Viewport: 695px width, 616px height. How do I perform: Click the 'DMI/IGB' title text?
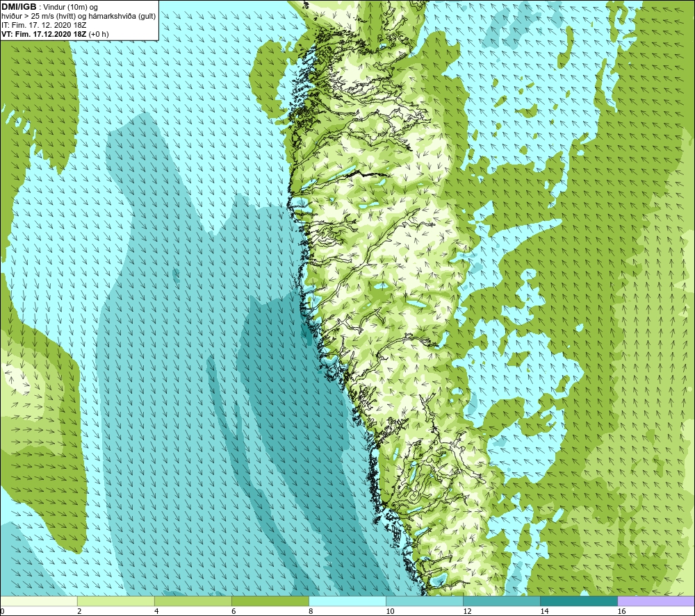coord(19,7)
